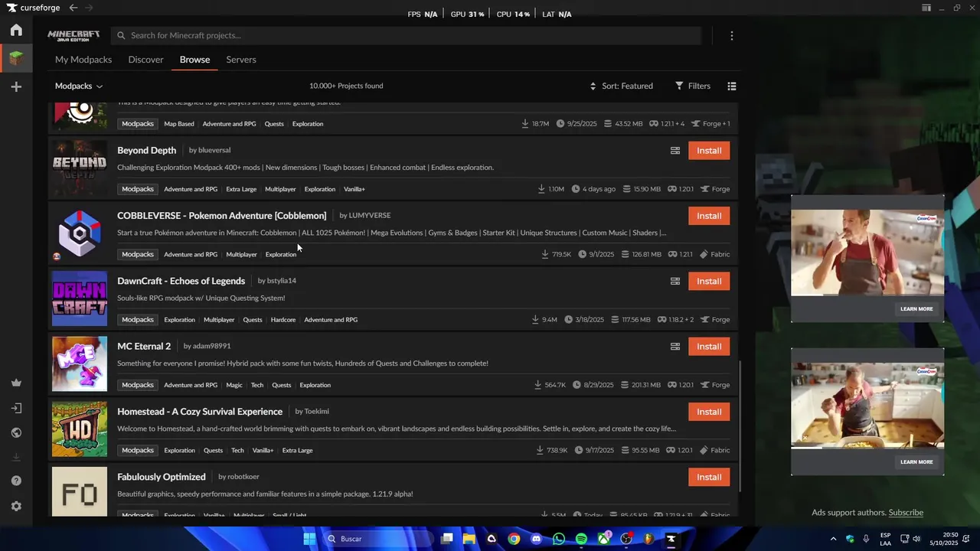The image size is (980, 551).
Task: Open MC Eternal 2 title link
Action: (144, 347)
